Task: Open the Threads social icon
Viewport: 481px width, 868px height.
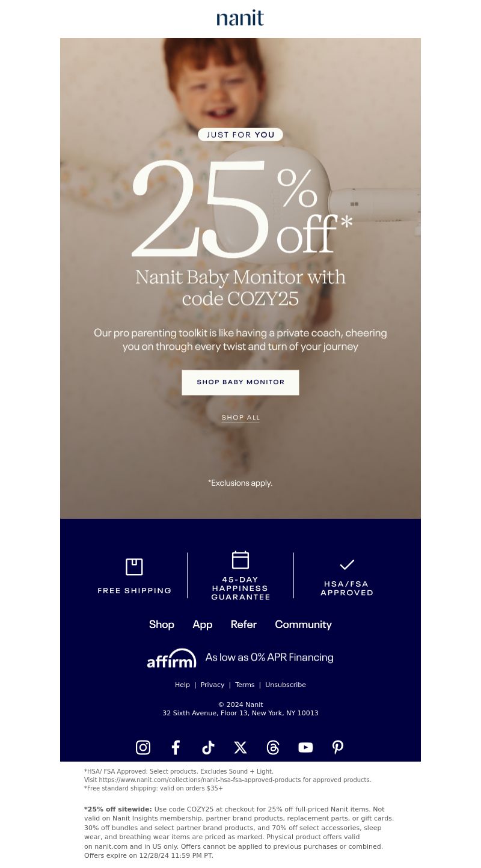Action: coord(273,747)
